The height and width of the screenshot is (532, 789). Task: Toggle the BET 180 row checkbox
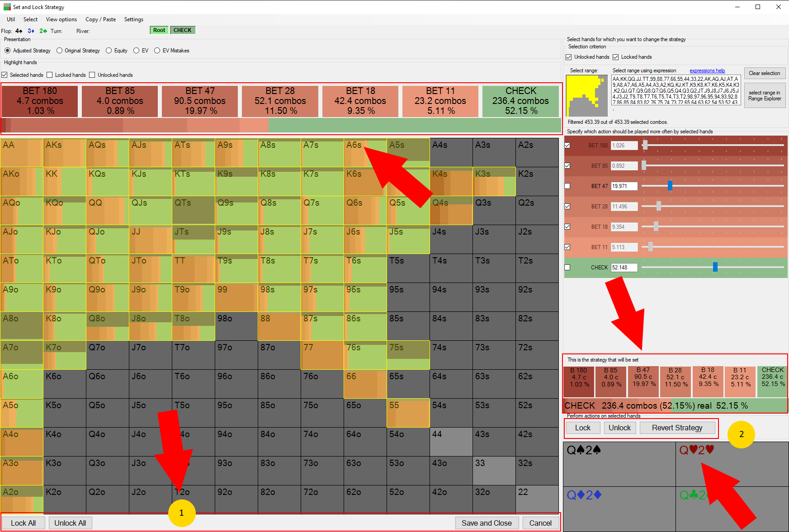567,146
